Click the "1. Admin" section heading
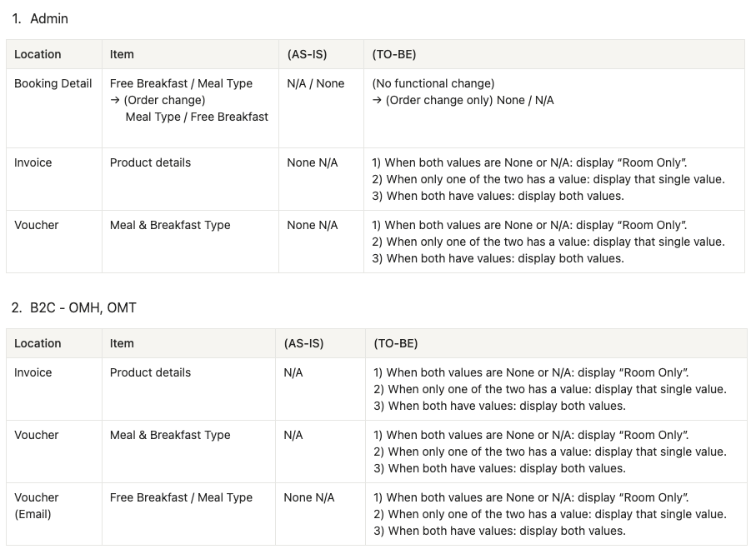756x554 pixels. tap(40, 18)
